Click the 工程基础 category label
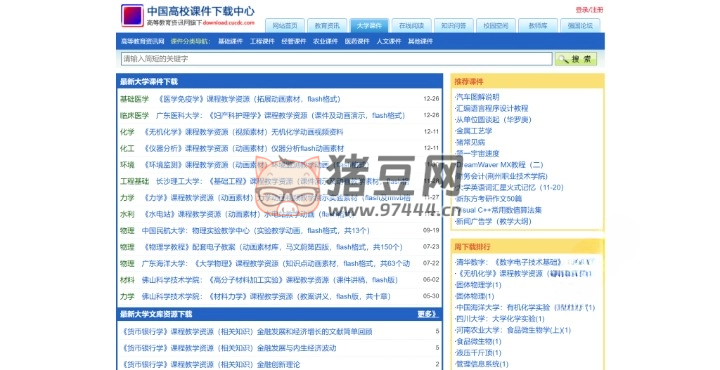 coord(135,182)
